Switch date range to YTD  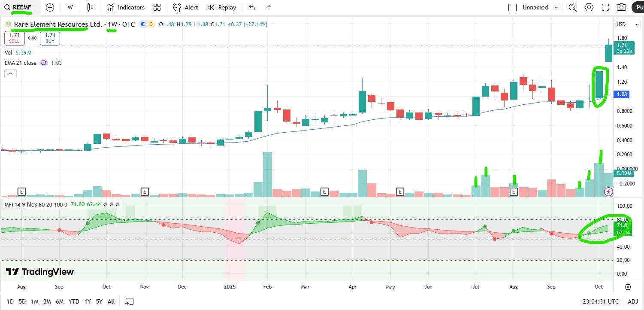(74, 301)
